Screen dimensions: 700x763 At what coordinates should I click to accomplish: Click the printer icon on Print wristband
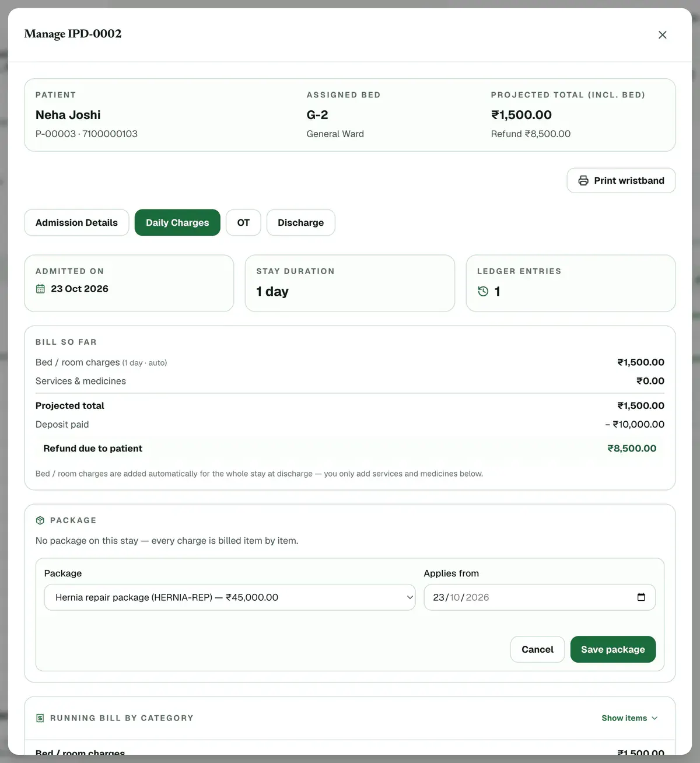tap(583, 181)
